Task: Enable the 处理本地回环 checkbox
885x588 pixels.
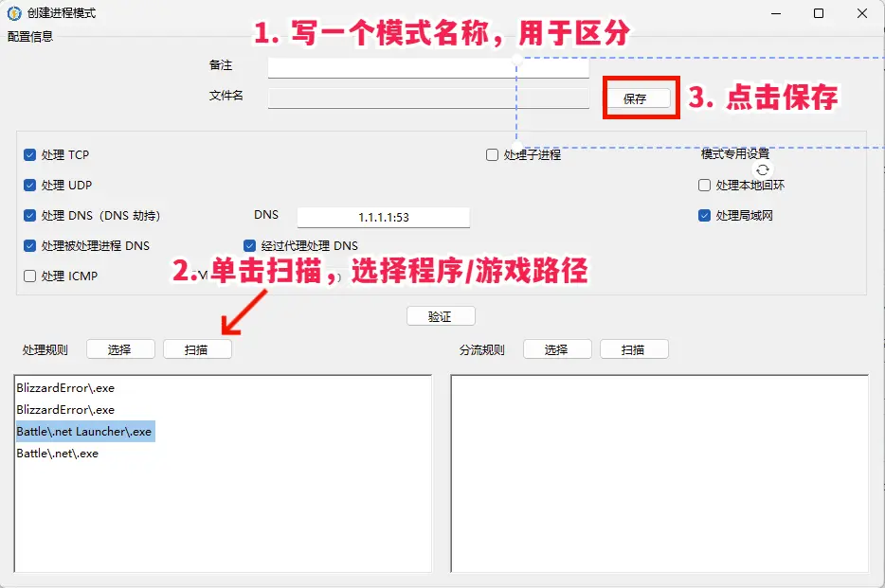Action: pos(704,186)
